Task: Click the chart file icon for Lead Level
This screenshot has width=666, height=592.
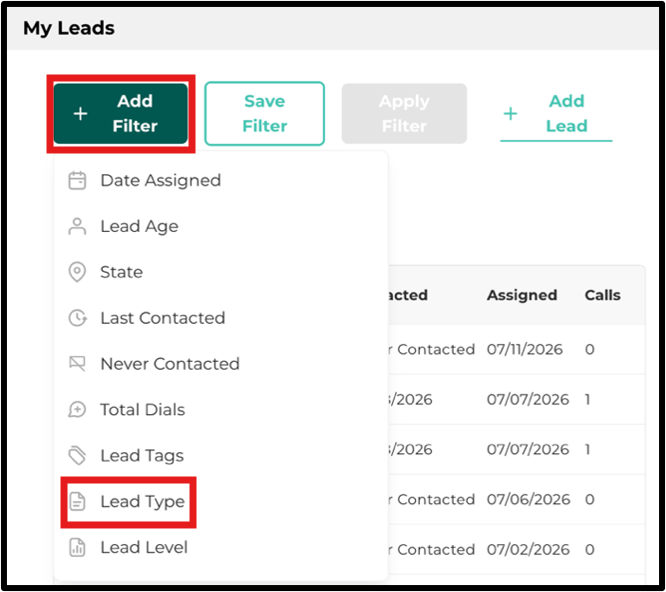Action: click(77, 547)
